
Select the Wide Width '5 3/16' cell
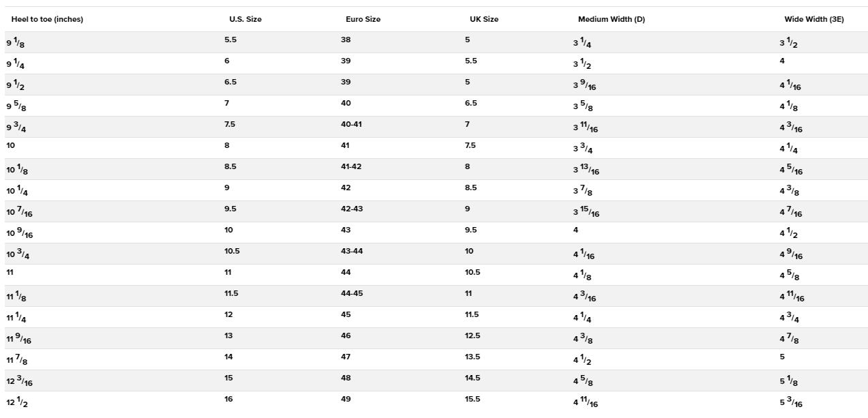click(791, 402)
